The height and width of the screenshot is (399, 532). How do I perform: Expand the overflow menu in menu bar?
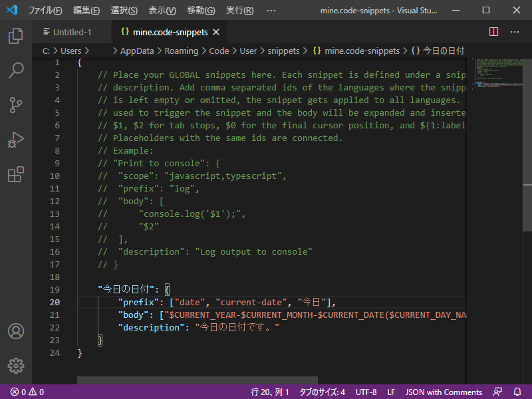coord(271,11)
